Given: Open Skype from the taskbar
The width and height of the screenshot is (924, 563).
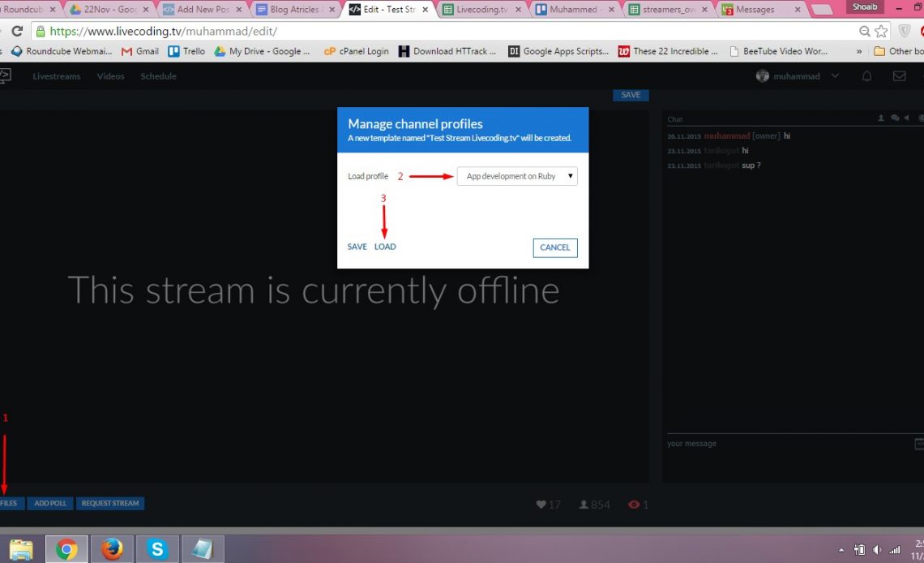Looking at the screenshot, I should click(157, 548).
